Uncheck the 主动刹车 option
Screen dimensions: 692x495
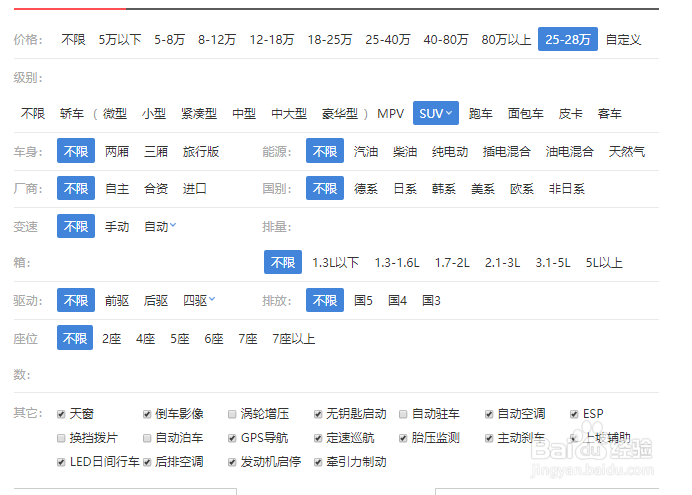tap(489, 438)
